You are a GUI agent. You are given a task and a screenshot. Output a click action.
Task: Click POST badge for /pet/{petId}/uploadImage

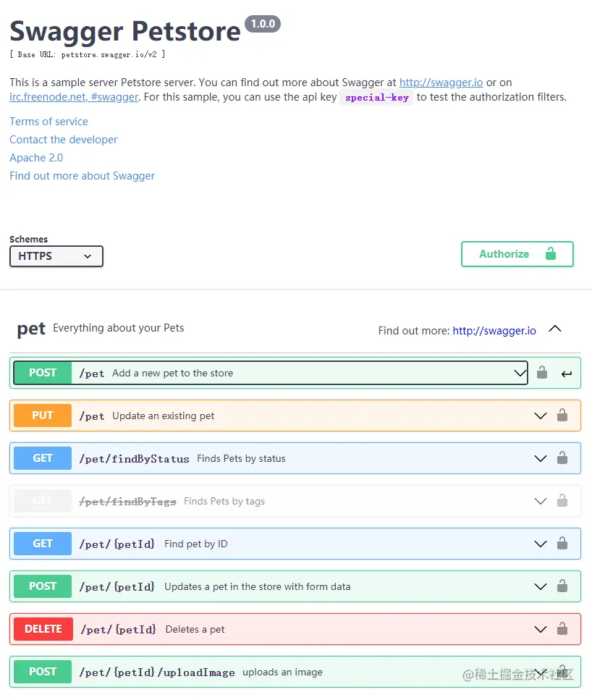[43, 672]
